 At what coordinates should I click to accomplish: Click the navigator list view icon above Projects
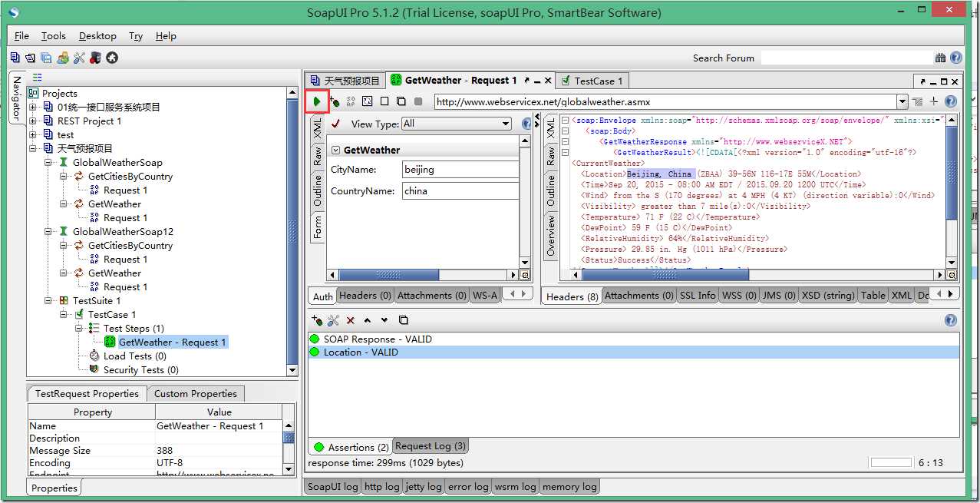(37, 78)
